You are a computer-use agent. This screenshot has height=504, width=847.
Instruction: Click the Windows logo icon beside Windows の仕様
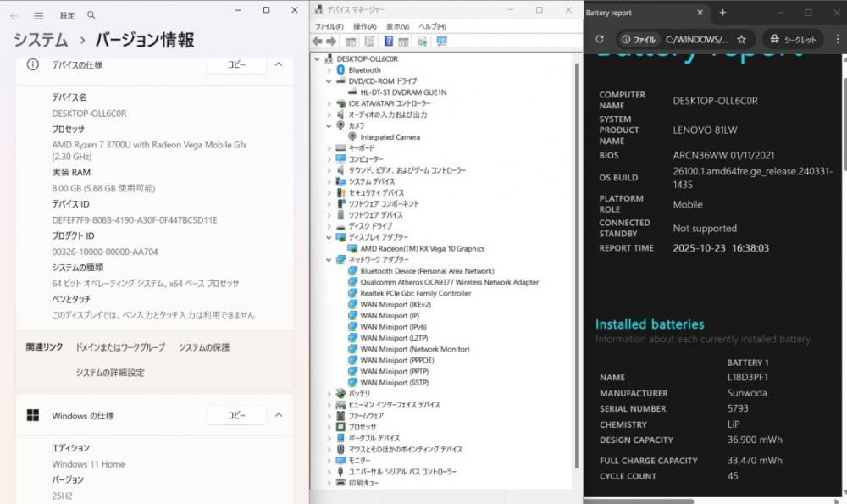click(x=33, y=415)
